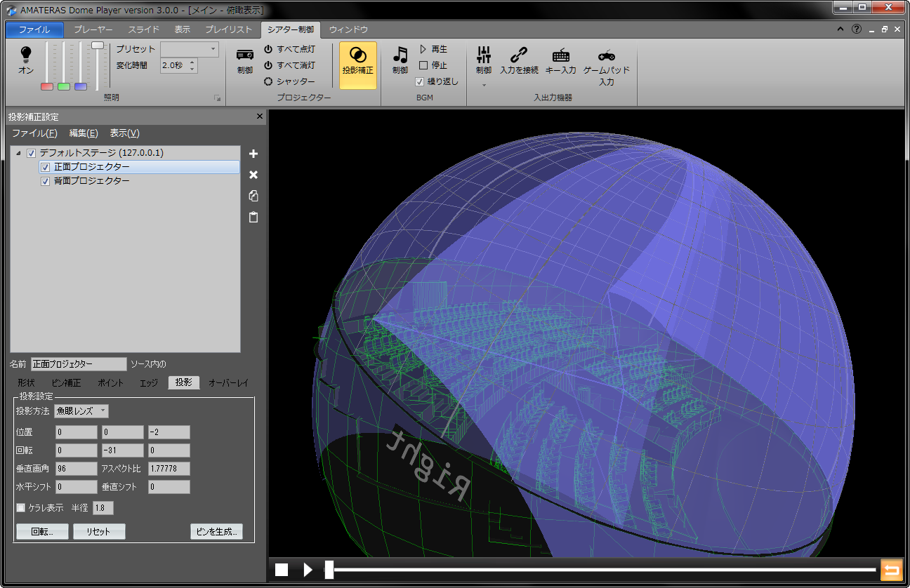Toggle BGM stop (停止) checkbox

click(423, 65)
